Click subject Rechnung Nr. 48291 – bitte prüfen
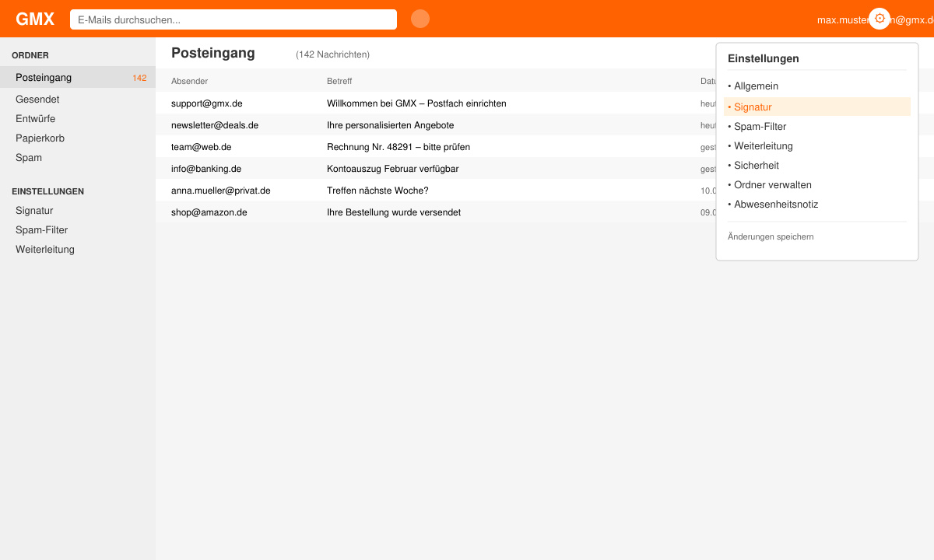934x560 pixels. [399, 147]
